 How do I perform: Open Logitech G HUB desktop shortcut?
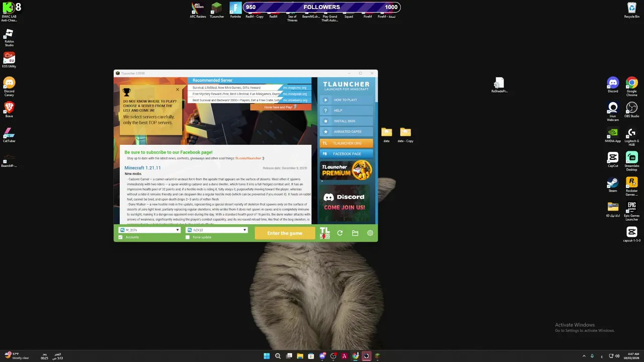click(632, 137)
